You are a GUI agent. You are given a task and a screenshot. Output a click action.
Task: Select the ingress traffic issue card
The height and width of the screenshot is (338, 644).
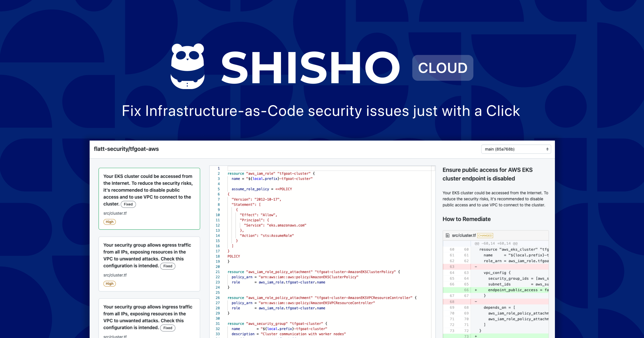pos(149,318)
